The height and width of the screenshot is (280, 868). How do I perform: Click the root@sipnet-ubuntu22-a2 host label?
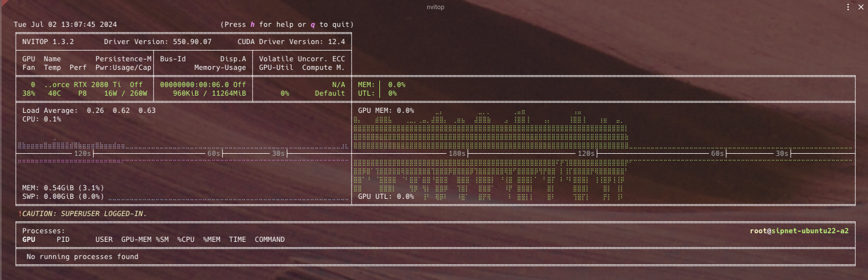799,231
